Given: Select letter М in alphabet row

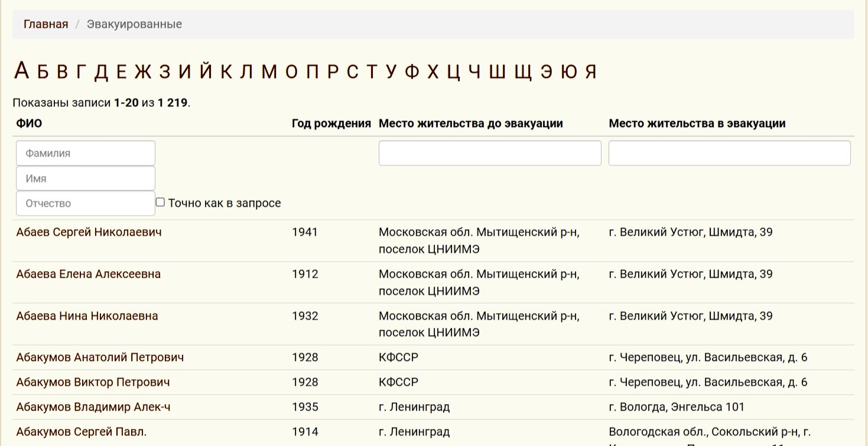Looking at the screenshot, I should tap(269, 71).
